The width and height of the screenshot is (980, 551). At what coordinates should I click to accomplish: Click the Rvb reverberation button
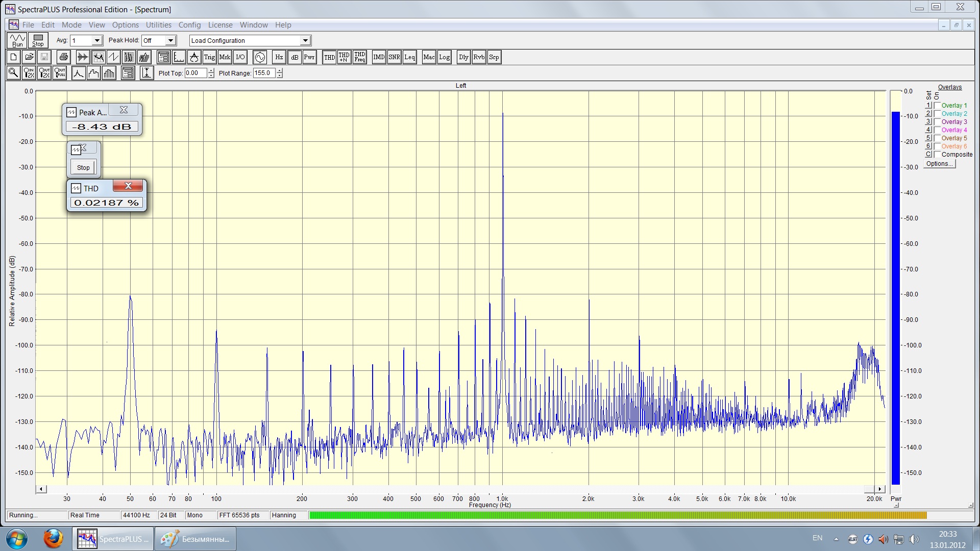pos(479,57)
